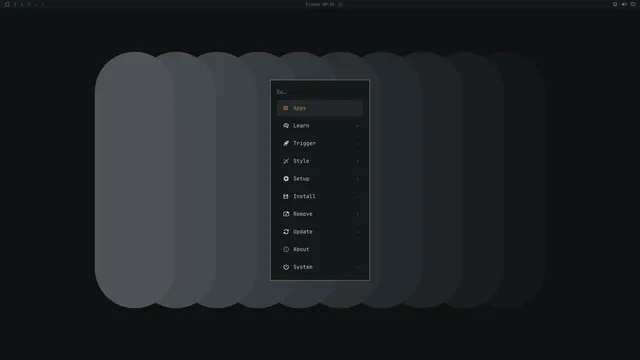This screenshot has height=360, width=640.
Task: Click the Trigger rocket icon
Action: point(286,143)
